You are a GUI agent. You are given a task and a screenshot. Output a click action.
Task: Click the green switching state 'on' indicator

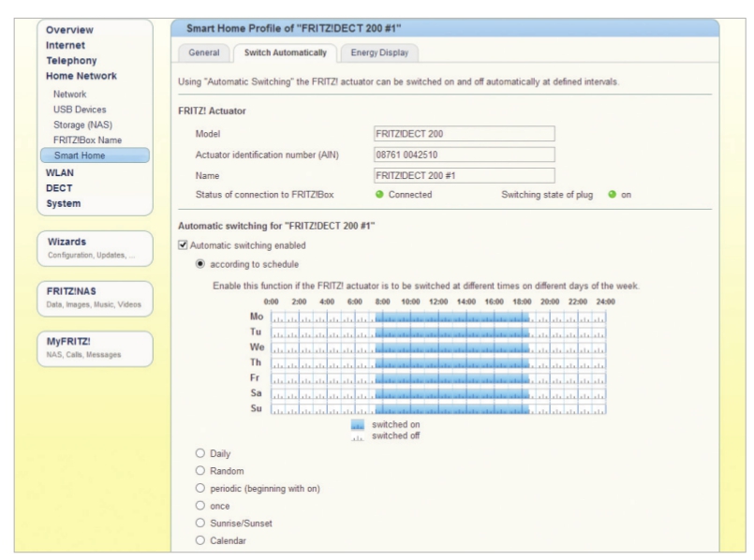[613, 194]
